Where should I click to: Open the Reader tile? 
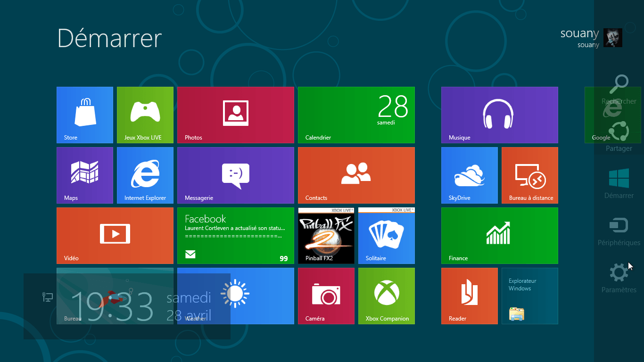470,296
